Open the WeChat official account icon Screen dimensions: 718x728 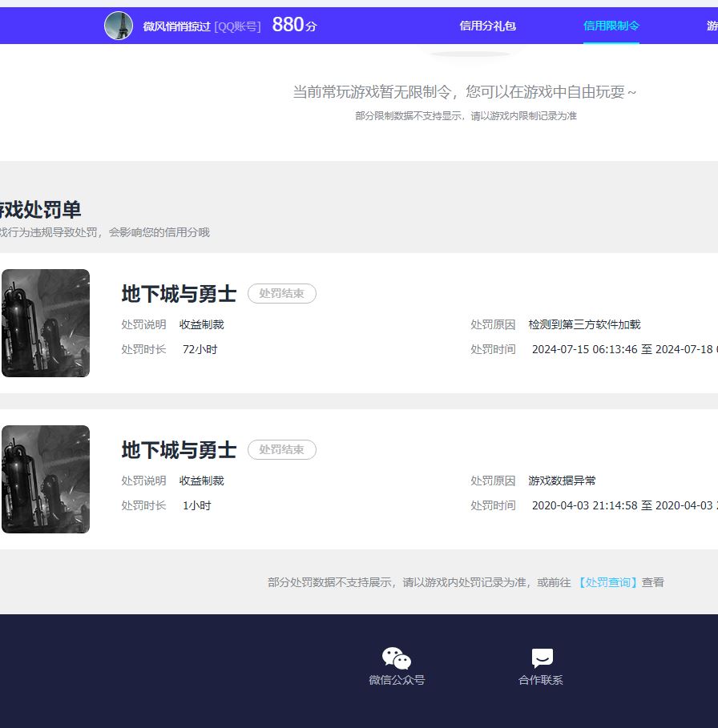pos(397,658)
